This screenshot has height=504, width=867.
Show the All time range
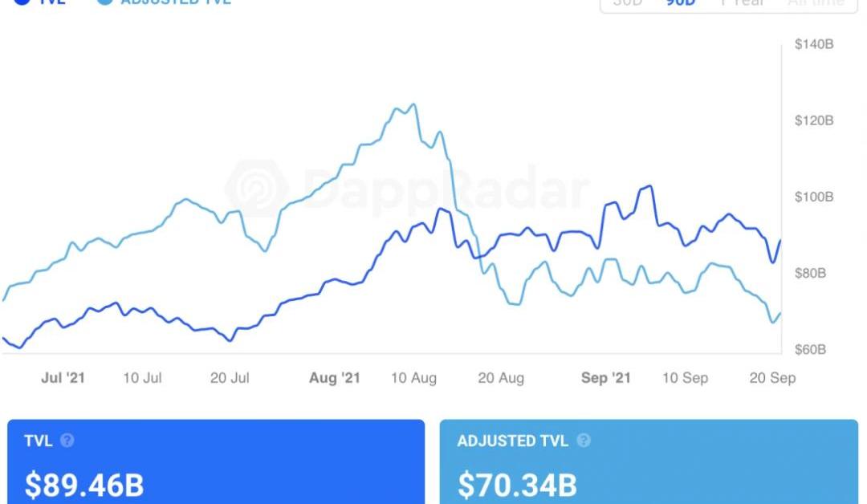click(815, 3)
